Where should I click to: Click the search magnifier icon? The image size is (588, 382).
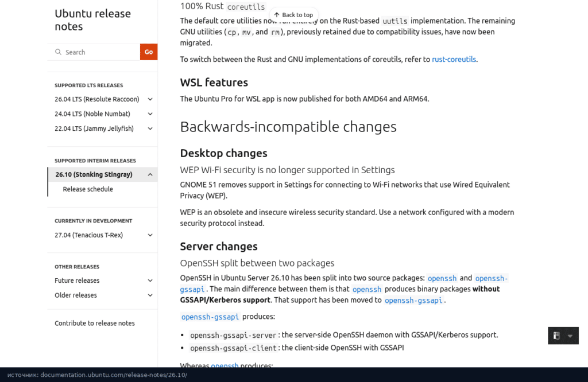click(x=58, y=52)
